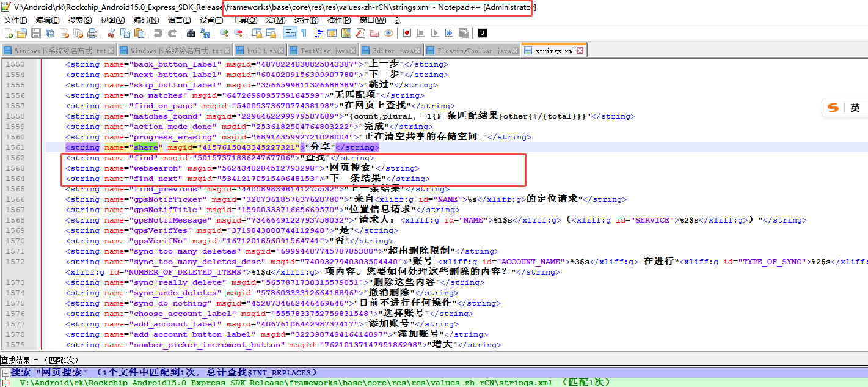Open the Function List panel icon
This screenshot has height=387, width=868.
[360, 32]
